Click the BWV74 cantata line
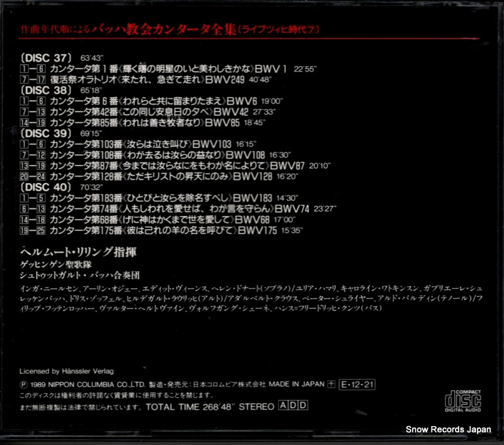The height and width of the screenshot is (445, 504). pyautogui.click(x=178, y=209)
